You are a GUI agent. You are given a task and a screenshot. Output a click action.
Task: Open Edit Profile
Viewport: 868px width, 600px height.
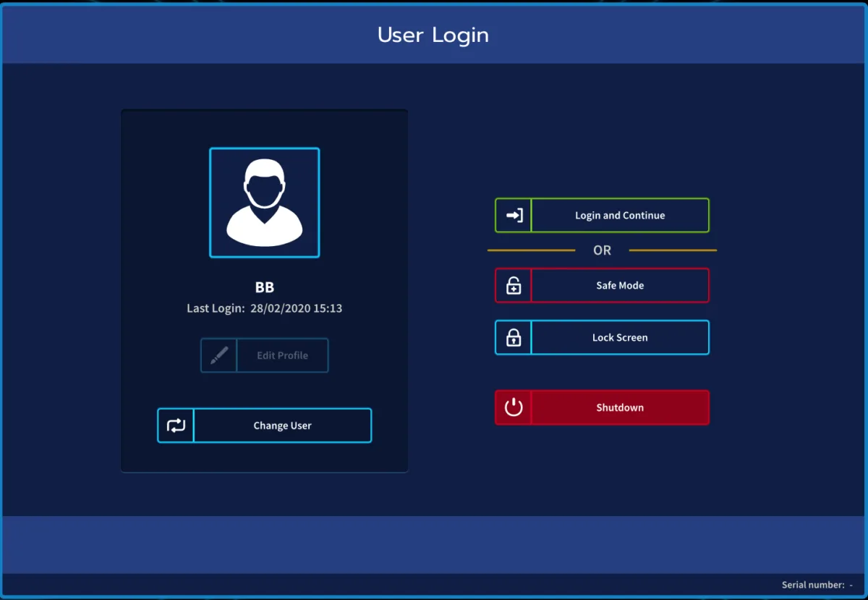265,355
